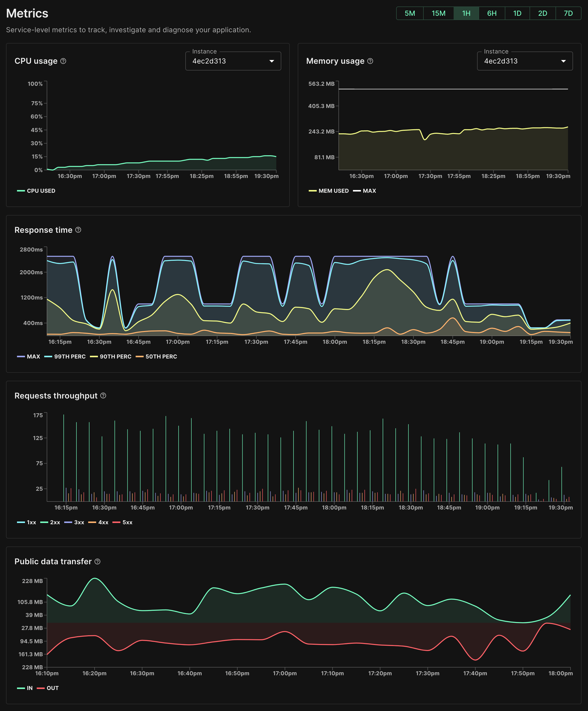Switch to the 7D time range
The height and width of the screenshot is (711, 588).
click(x=568, y=13)
